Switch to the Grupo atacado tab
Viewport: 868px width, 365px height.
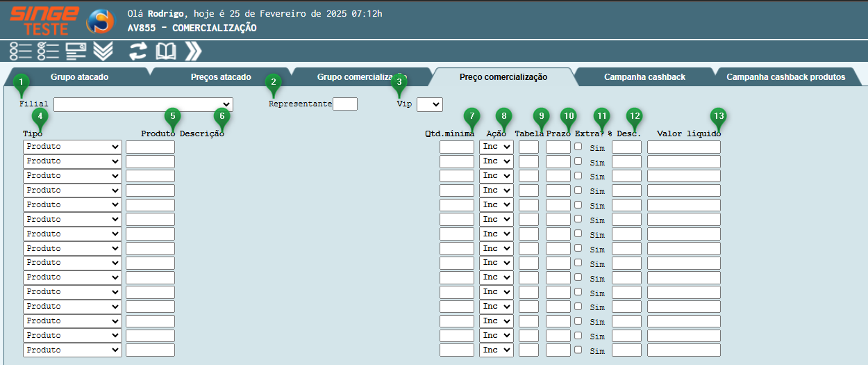pyautogui.click(x=79, y=77)
